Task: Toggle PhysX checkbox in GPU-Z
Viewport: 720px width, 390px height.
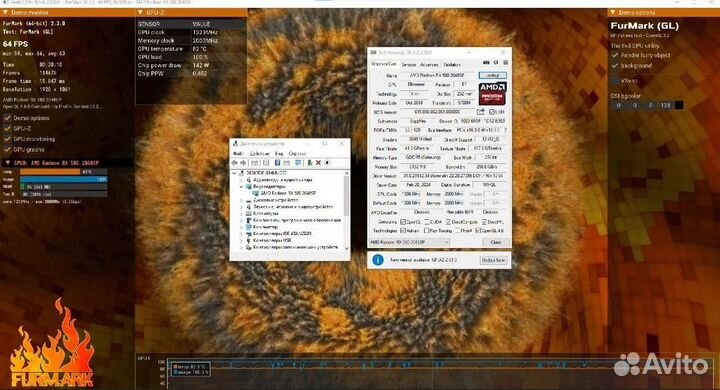Action: [458, 231]
